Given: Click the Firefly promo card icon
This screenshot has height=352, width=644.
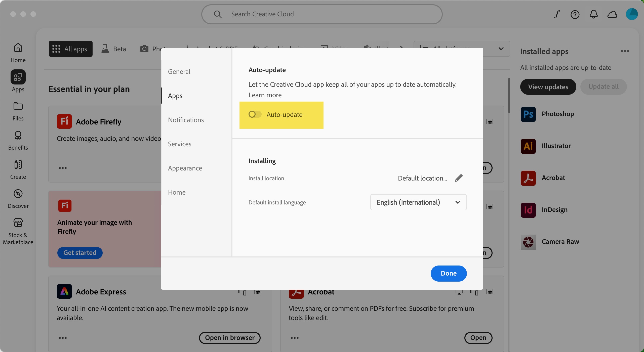Looking at the screenshot, I should click(x=65, y=206).
